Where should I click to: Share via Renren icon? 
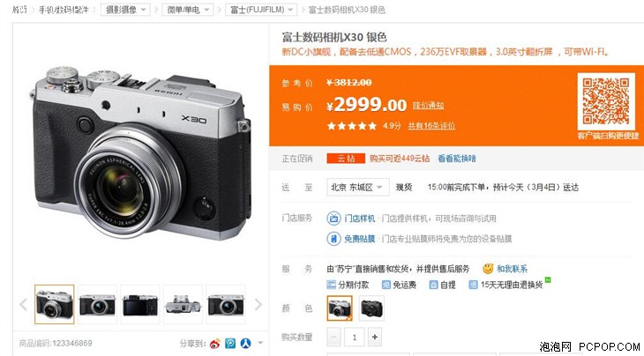(x=245, y=344)
